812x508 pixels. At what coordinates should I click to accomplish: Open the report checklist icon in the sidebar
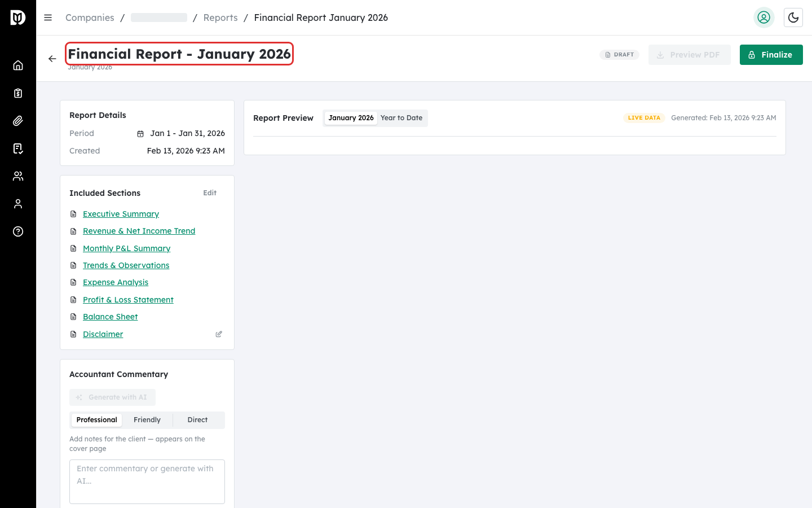point(18,148)
